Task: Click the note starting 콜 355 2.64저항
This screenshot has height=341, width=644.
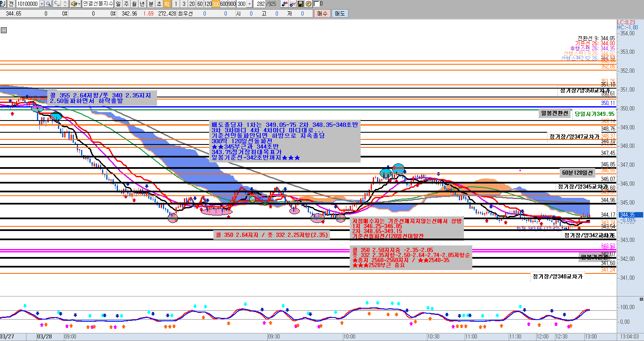Action: 102,98
